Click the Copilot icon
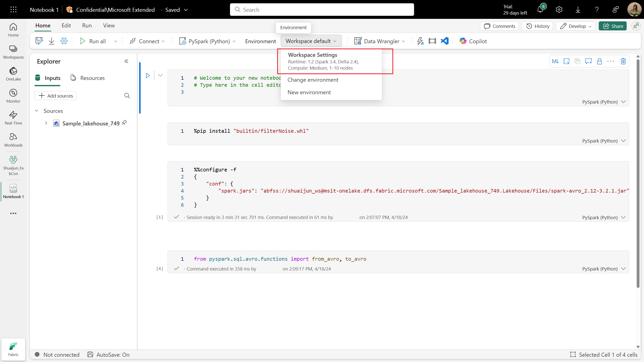Viewport: 644px width, 362px height. click(464, 41)
